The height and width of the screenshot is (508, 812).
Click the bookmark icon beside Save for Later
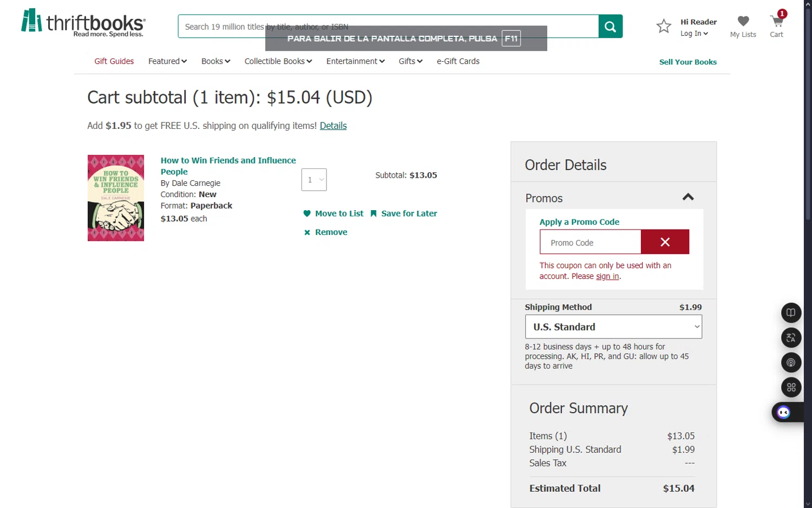[x=374, y=213]
